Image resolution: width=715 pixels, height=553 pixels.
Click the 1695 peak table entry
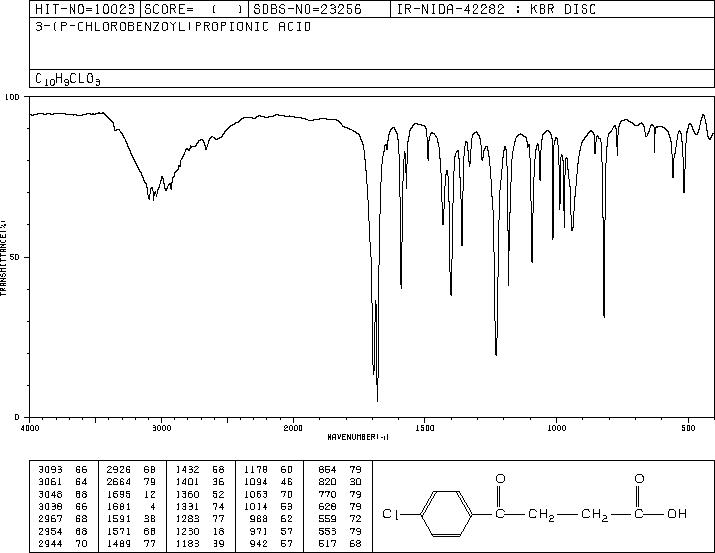(131, 494)
